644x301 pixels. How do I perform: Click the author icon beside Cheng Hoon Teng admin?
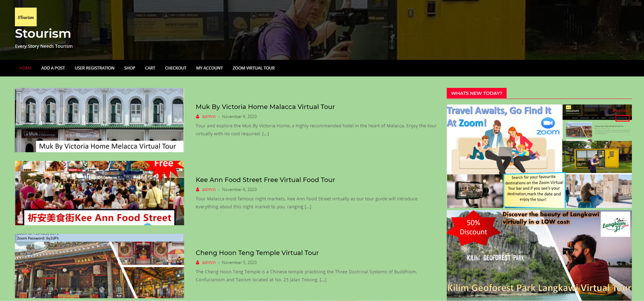coord(198,263)
